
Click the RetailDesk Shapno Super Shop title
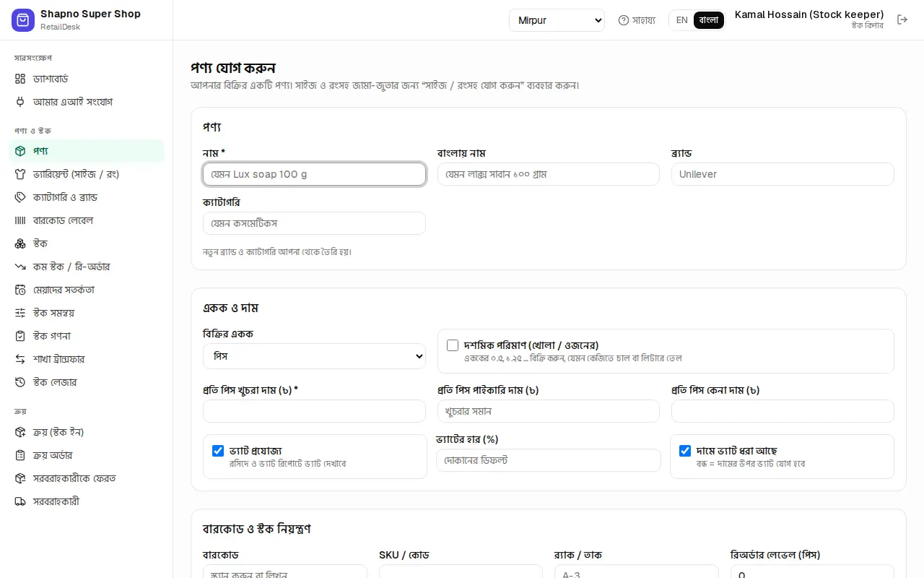90,14
